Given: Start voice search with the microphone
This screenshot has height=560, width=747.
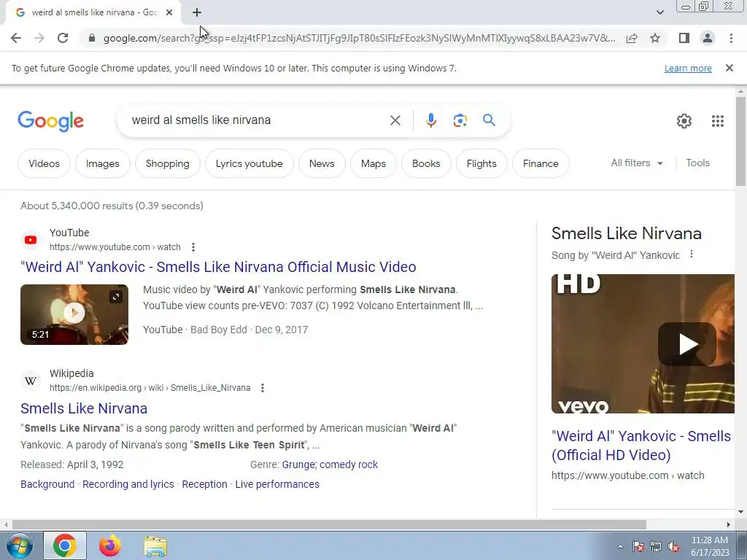Looking at the screenshot, I should point(430,120).
